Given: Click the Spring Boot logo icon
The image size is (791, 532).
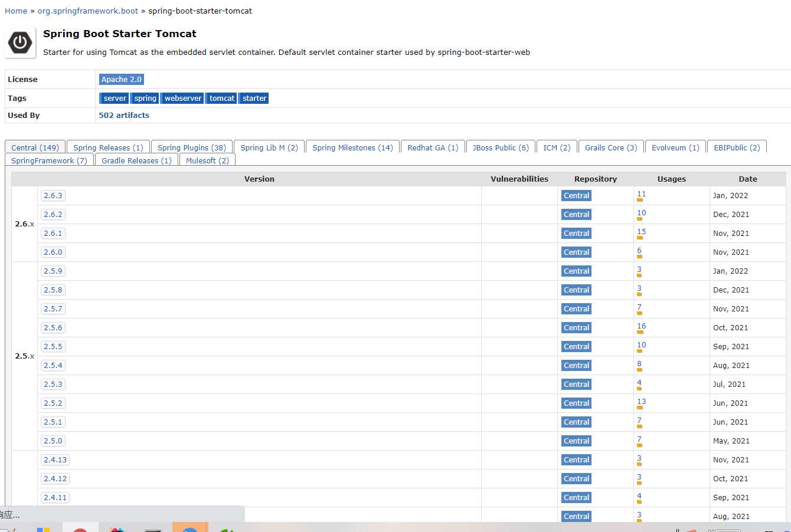Looking at the screenshot, I should pyautogui.click(x=19, y=42).
